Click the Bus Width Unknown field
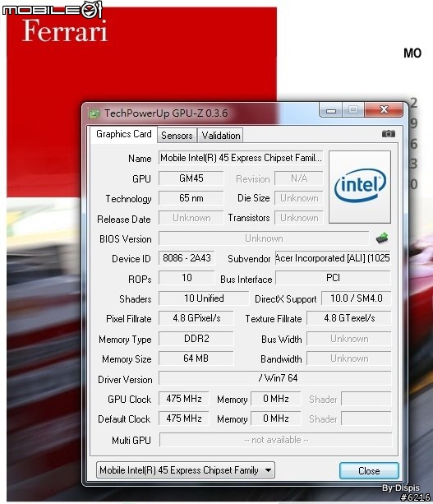 pyautogui.click(x=349, y=339)
